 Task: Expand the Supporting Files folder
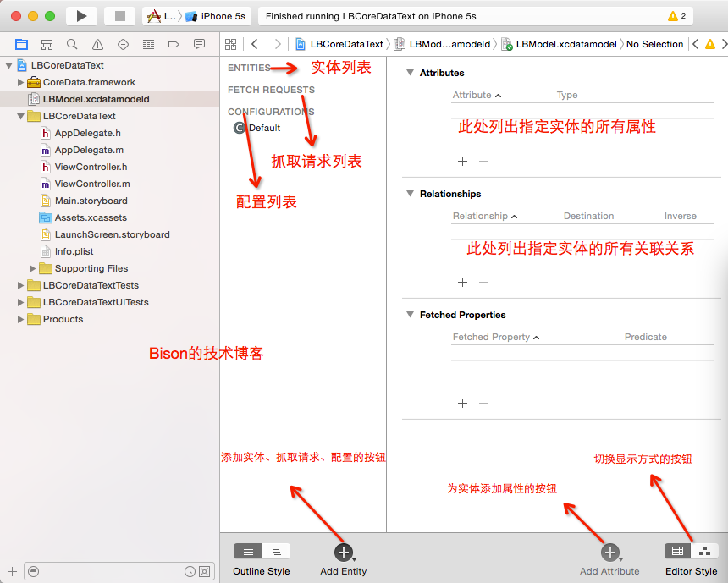[32, 268]
